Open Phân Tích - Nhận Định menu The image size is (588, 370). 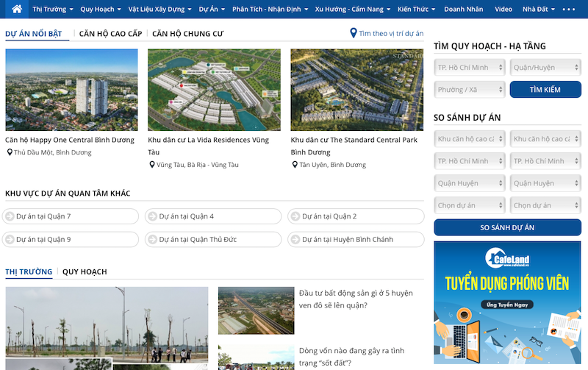click(270, 9)
